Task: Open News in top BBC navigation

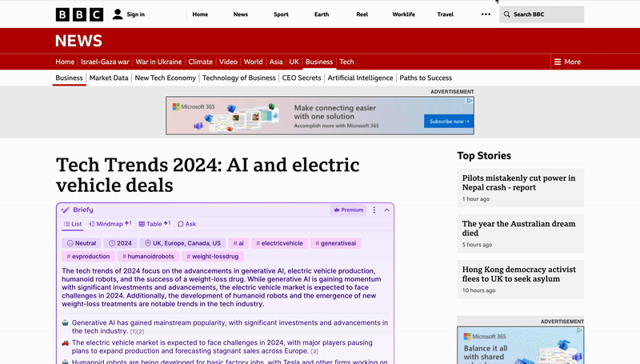Action: coord(241,14)
